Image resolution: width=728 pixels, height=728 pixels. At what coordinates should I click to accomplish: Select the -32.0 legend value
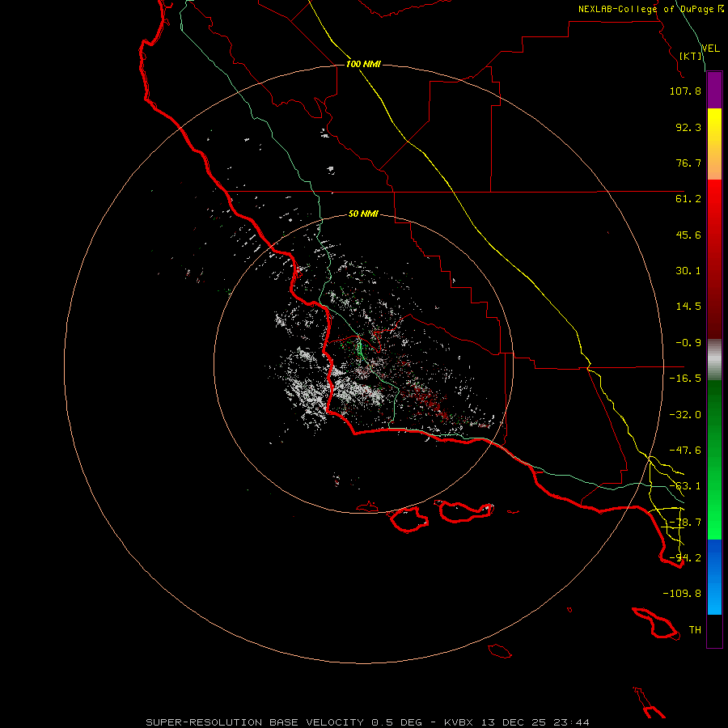(685, 415)
